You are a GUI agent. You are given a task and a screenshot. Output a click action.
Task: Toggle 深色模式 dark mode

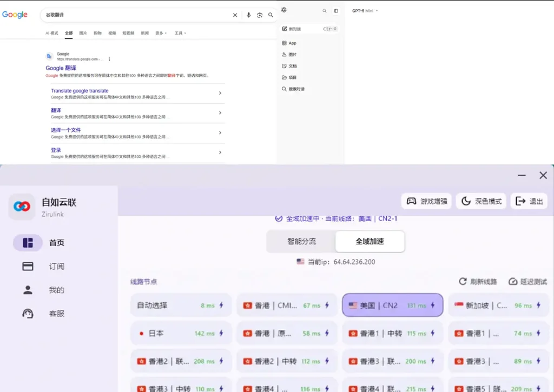(481, 201)
